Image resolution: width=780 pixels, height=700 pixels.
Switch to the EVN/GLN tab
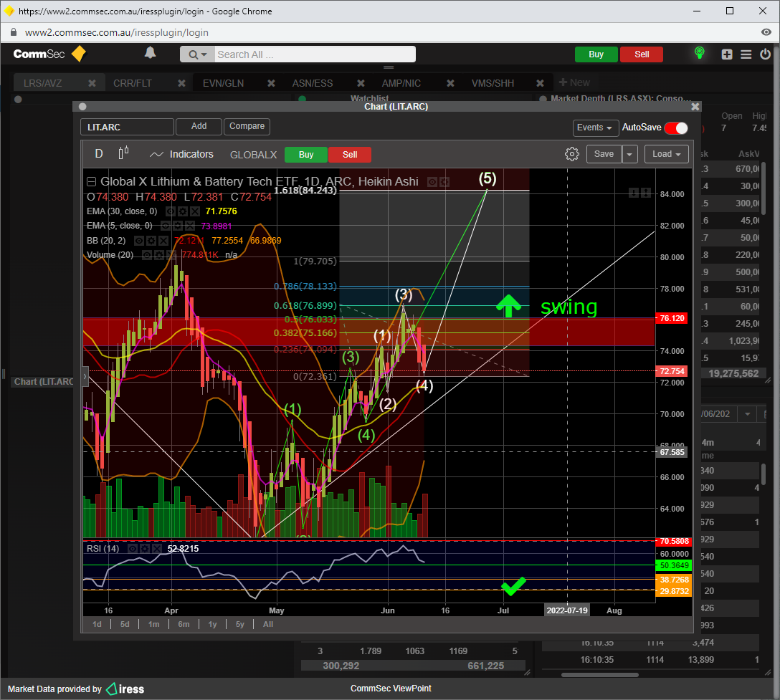[x=224, y=83]
